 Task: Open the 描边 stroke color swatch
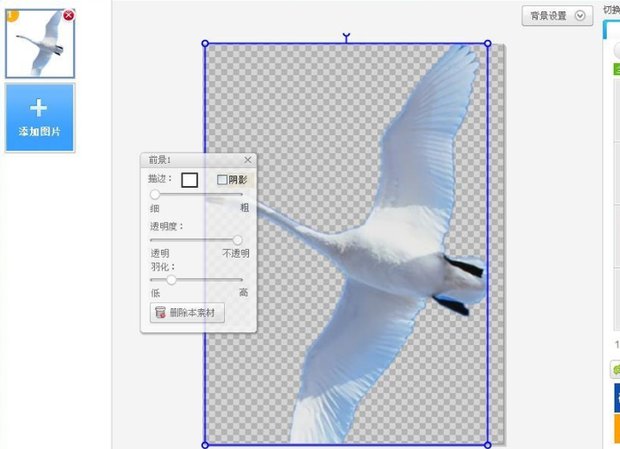pos(189,180)
